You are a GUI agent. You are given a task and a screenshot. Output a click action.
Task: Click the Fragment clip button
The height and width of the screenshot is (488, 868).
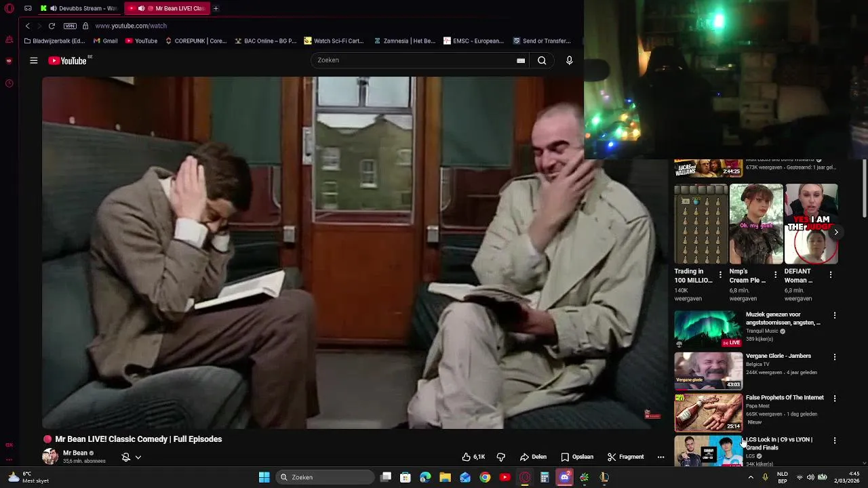[x=625, y=457]
